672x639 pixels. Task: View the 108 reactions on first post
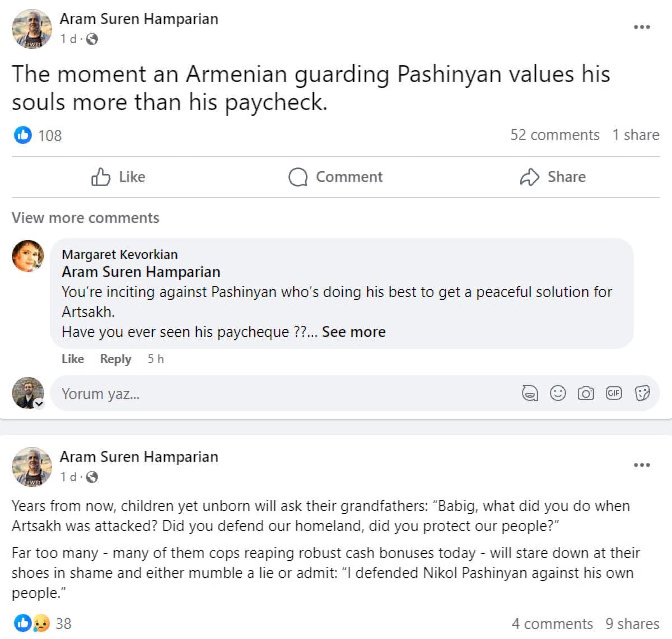tap(49, 136)
